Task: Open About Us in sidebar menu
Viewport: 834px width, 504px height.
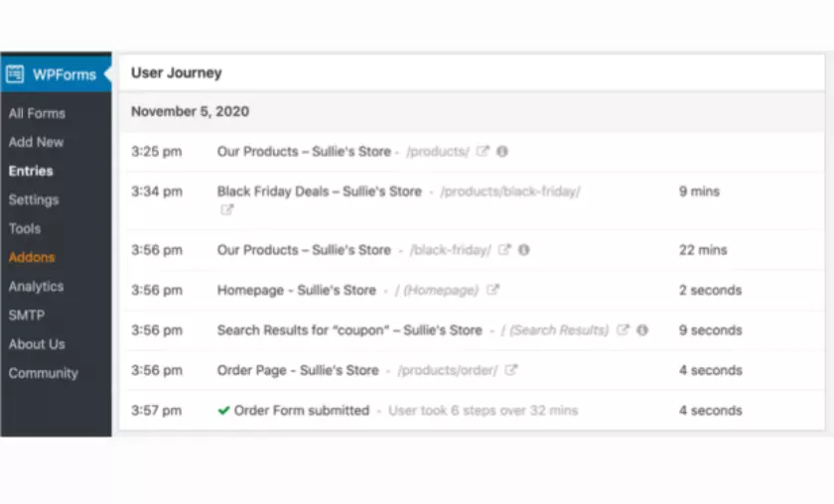Action: 37,344
